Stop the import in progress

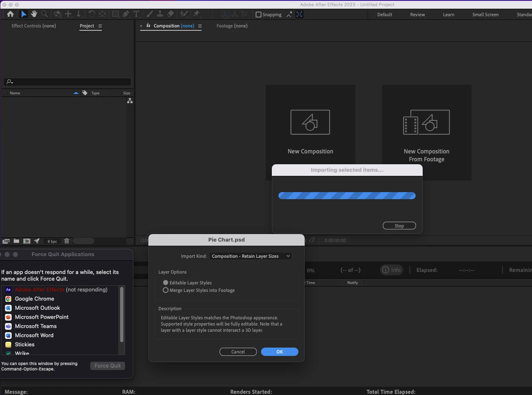coord(399,226)
